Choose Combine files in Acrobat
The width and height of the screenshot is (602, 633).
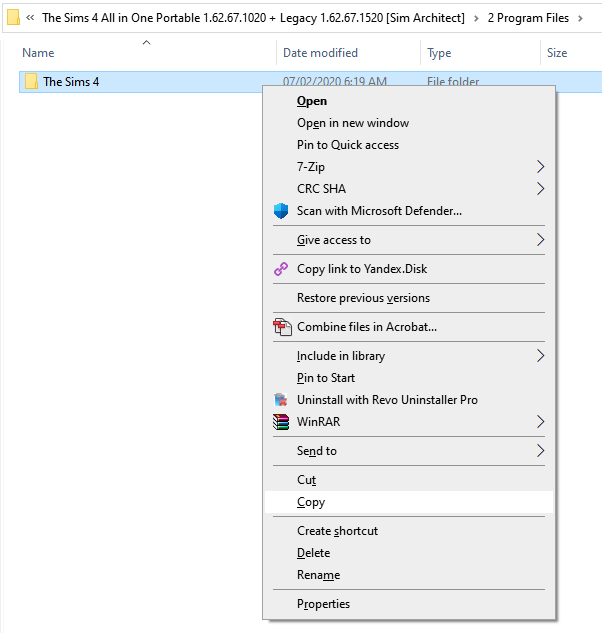coord(409,327)
